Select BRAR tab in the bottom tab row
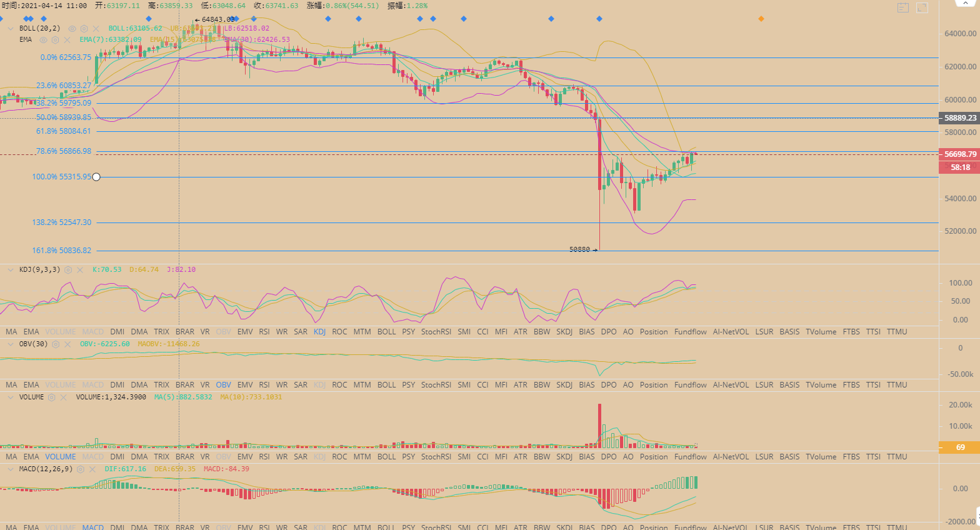This screenshot has width=980, height=530. coord(185,527)
